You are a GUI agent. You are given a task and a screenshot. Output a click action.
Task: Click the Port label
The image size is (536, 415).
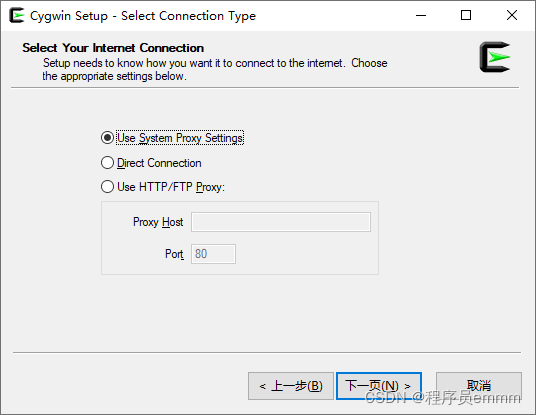click(174, 254)
